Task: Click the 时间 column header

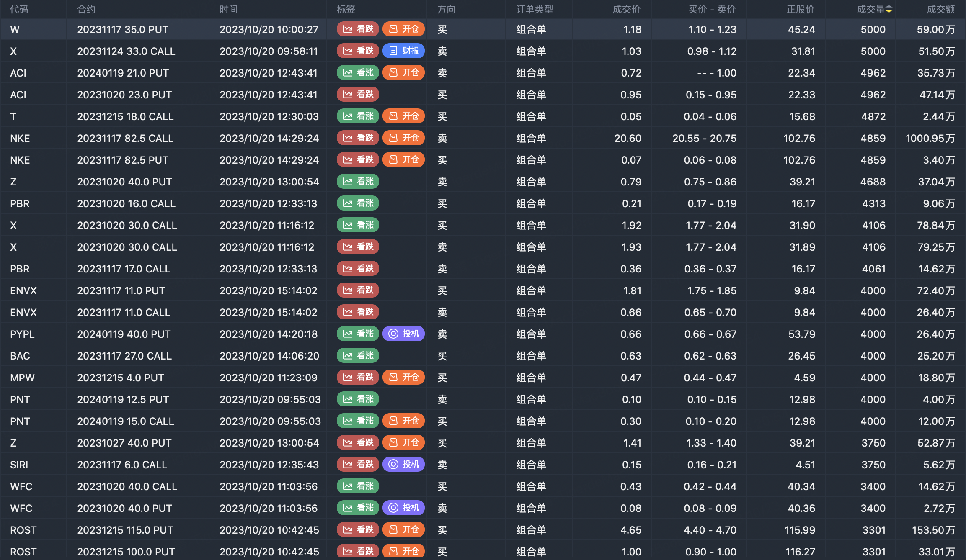Action: pos(229,9)
